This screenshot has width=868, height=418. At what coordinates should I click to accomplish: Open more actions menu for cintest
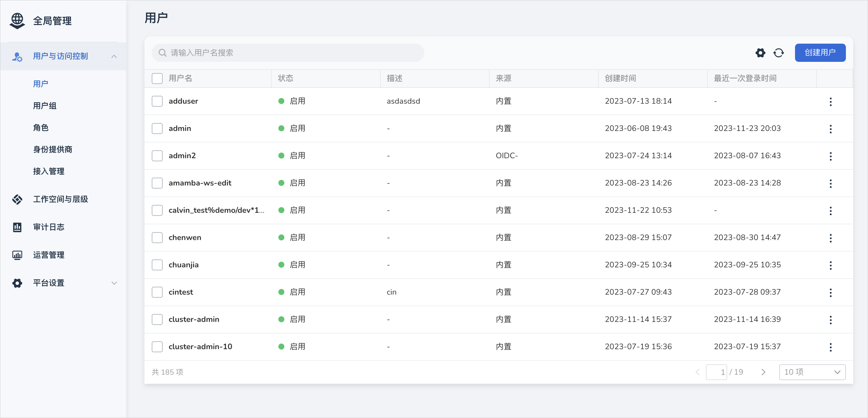click(830, 293)
